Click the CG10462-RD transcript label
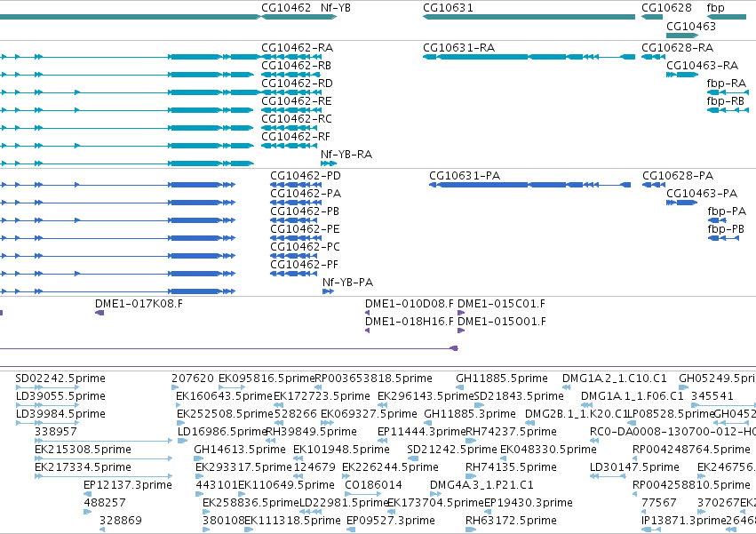The image size is (756, 534). (297, 84)
